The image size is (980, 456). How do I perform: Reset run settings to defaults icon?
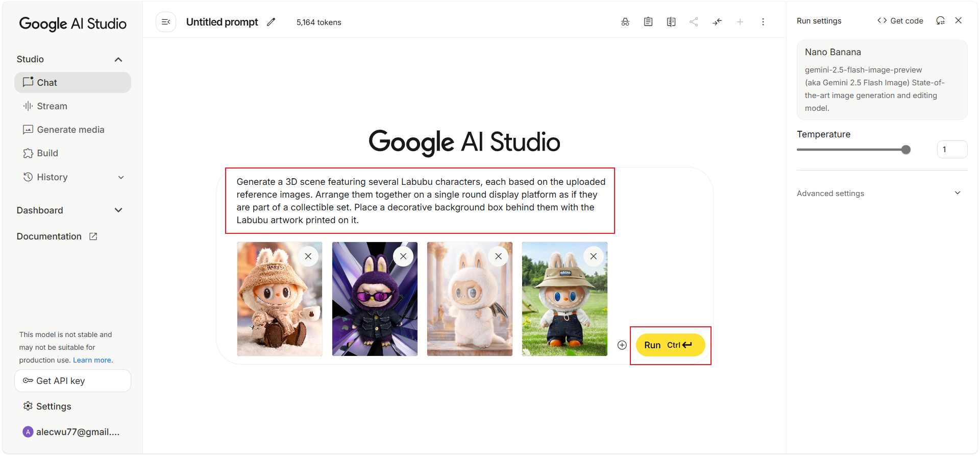(x=940, y=20)
